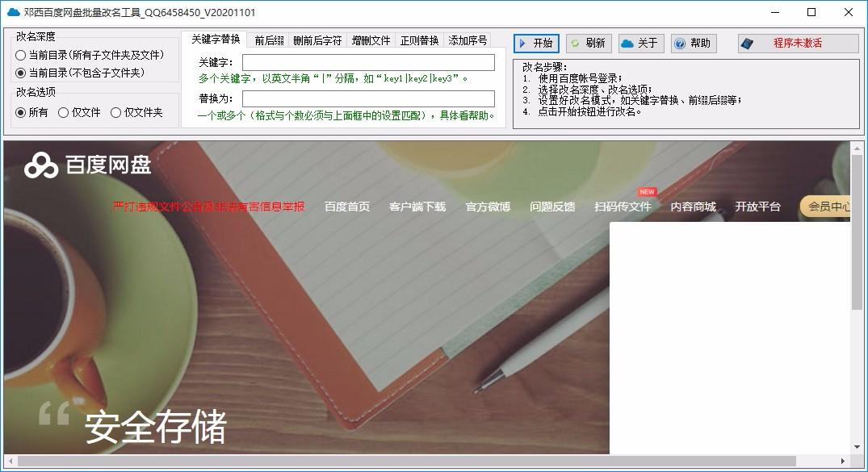Click the 替换为 input field
This screenshot has height=472, width=868.
pyautogui.click(x=368, y=99)
